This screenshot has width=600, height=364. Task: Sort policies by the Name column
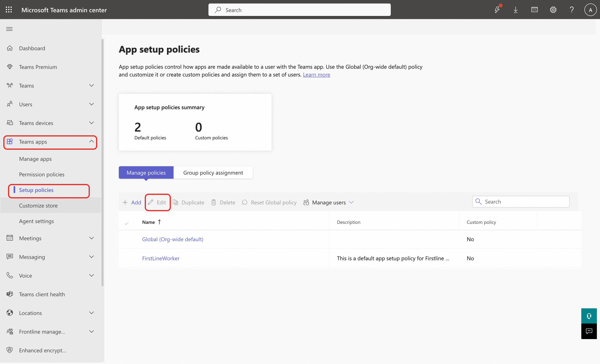148,222
